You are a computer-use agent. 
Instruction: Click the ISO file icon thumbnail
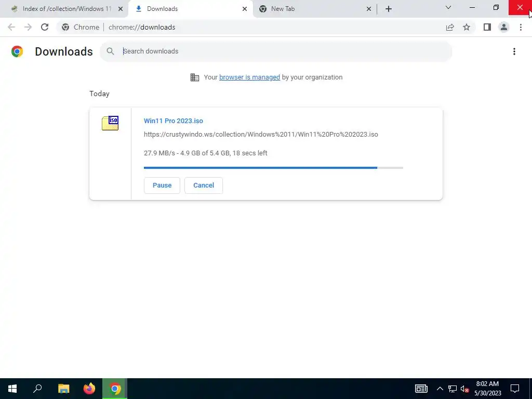[x=110, y=123]
